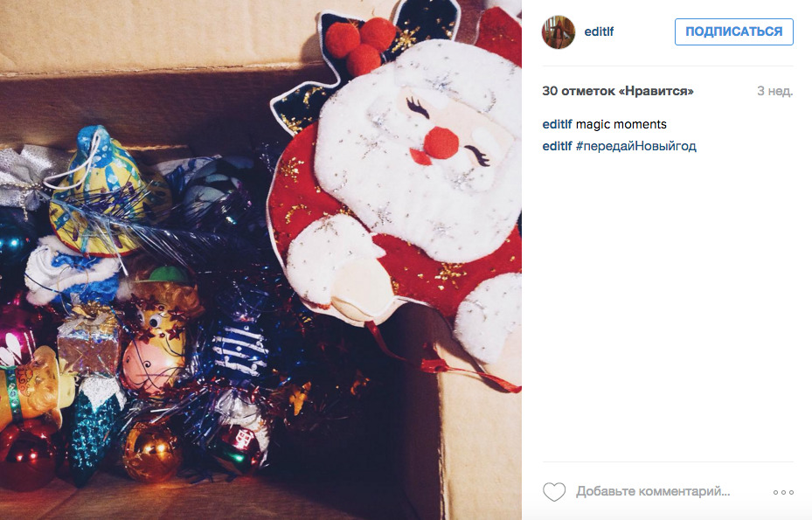812x520 pixels.
Task: Click the ПОДПИСАТЬСЯ follow button
Action: tap(734, 31)
